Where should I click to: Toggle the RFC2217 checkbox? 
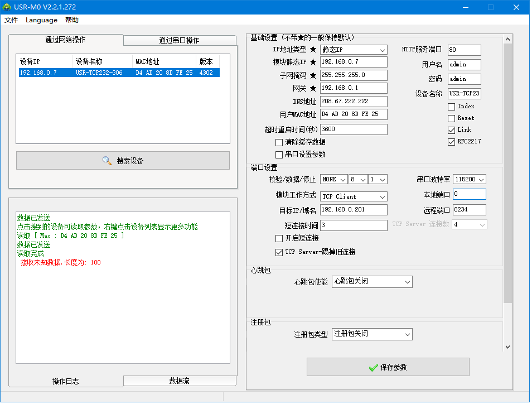click(x=451, y=142)
